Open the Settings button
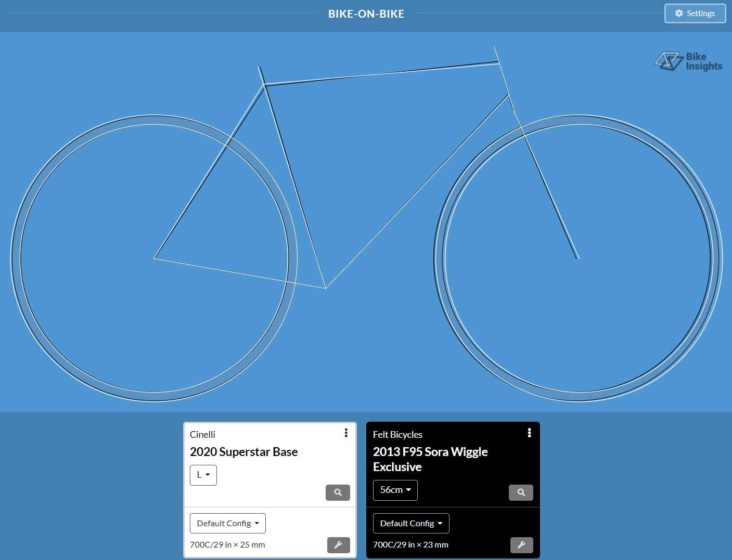This screenshot has width=732, height=560. coord(695,14)
